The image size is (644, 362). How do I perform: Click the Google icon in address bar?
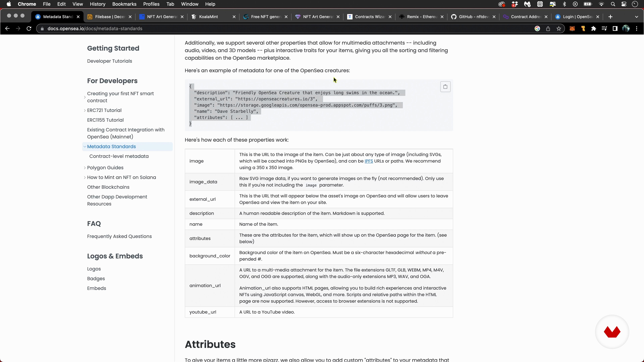pos(537,28)
